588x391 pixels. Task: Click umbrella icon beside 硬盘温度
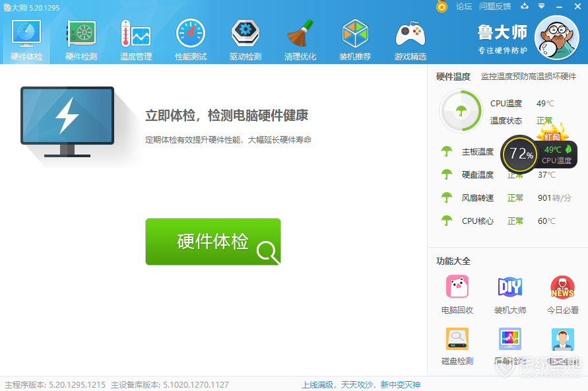coord(447,174)
